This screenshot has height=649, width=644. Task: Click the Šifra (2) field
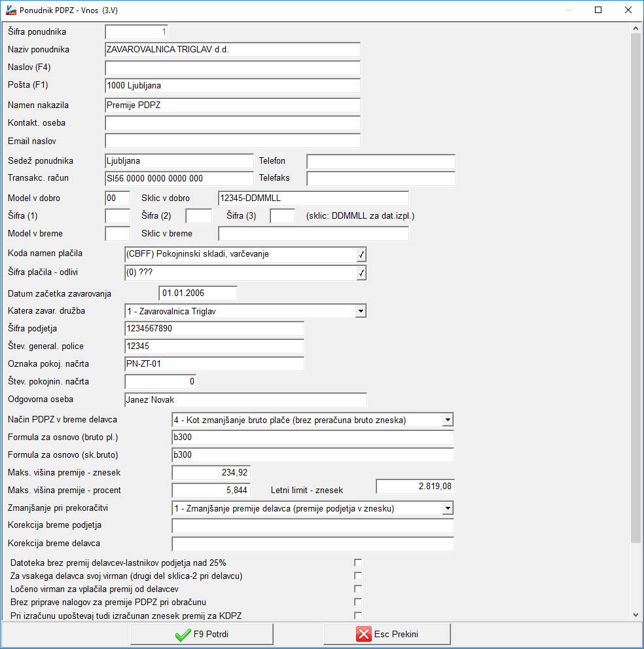point(198,216)
